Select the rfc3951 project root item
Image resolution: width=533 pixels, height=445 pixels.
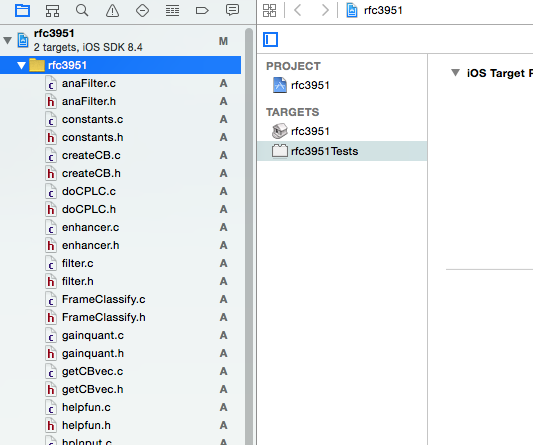pyautogui.click(x=120, y=40)
